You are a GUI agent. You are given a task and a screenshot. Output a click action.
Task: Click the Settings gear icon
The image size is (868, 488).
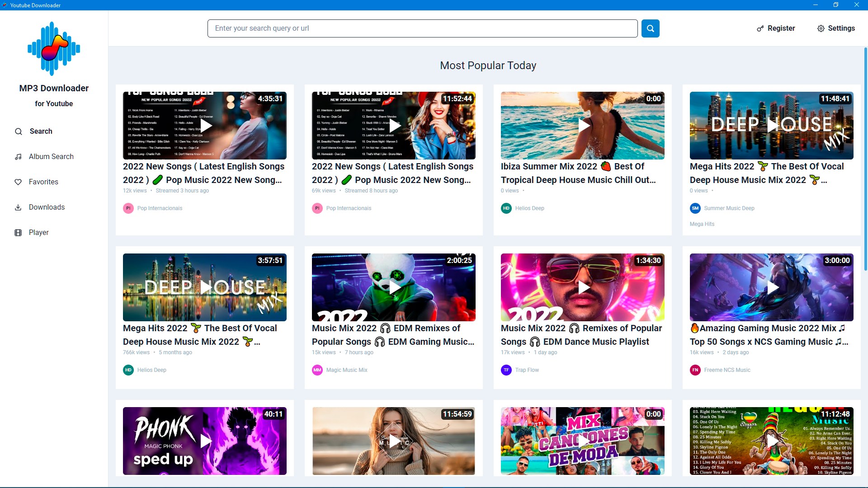pos(821,28)
